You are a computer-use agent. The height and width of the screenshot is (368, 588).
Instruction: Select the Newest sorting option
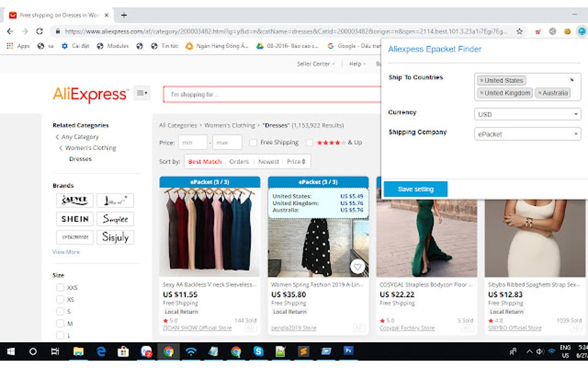[x=269, y=162]
